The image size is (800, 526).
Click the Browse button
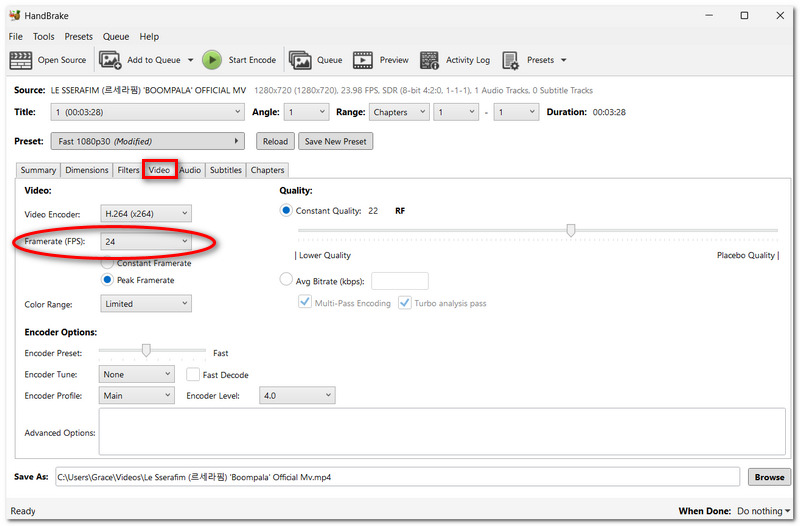pos(769,478)
